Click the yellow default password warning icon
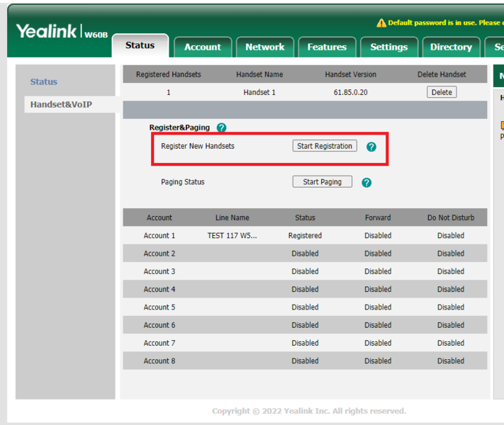Screen dimensions: 504x425 pos(381,23)
